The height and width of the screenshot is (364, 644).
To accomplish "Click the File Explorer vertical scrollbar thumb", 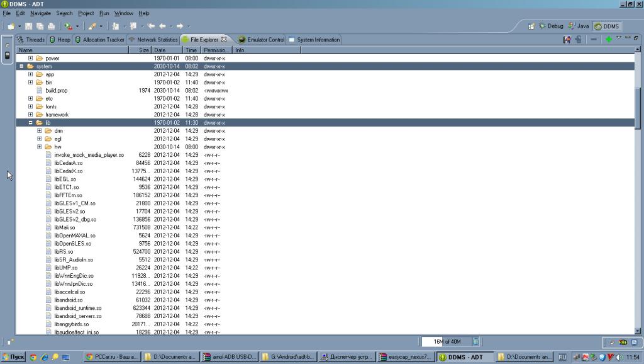I will pos(638,107).
